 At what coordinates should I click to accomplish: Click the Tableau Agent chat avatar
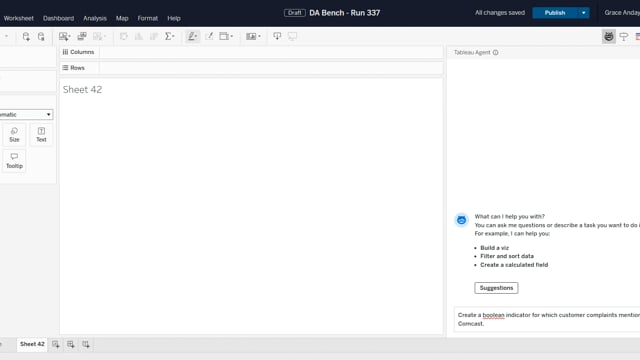click(461, 220)
